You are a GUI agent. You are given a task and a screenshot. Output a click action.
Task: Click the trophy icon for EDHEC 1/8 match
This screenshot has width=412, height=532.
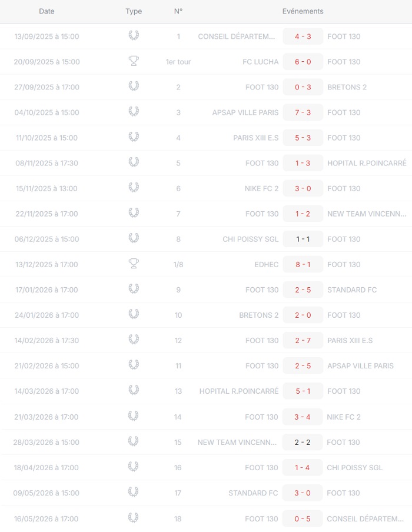(x=134, y=264)
